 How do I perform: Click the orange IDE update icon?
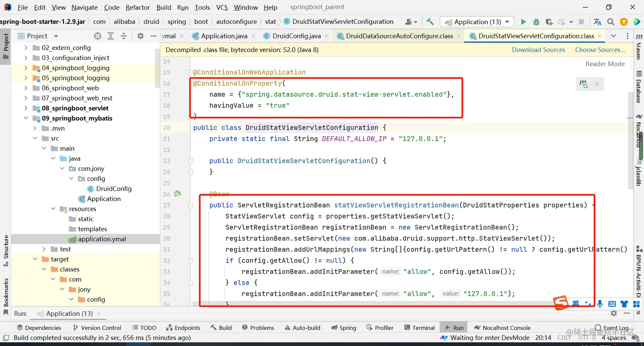[624, 22]
